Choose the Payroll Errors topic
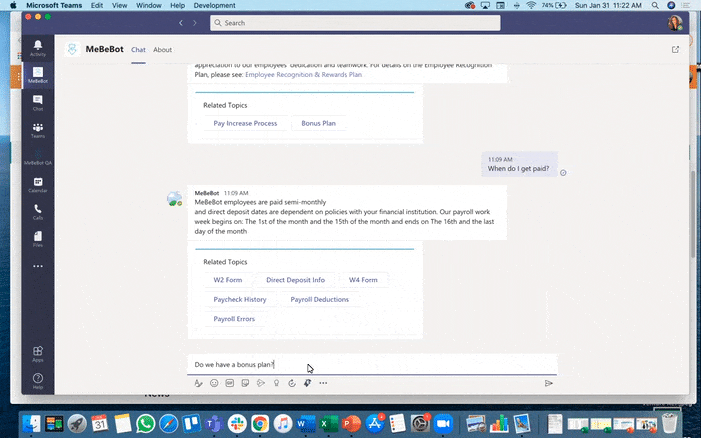The height and width of the screenshot is (438, 701). (x=234, y=319)
